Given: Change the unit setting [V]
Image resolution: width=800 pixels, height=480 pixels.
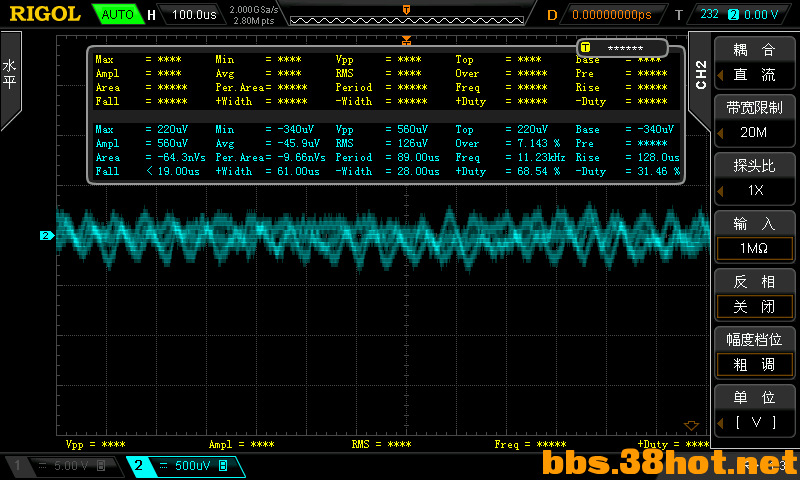Looking at the screenshot, I should point(754,422).
